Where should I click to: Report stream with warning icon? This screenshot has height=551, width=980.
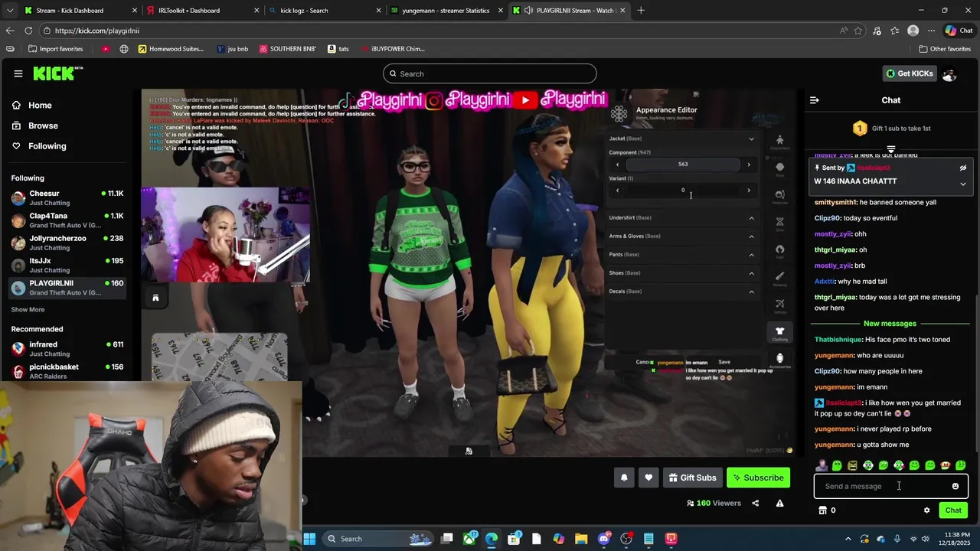tap(779, 503)
